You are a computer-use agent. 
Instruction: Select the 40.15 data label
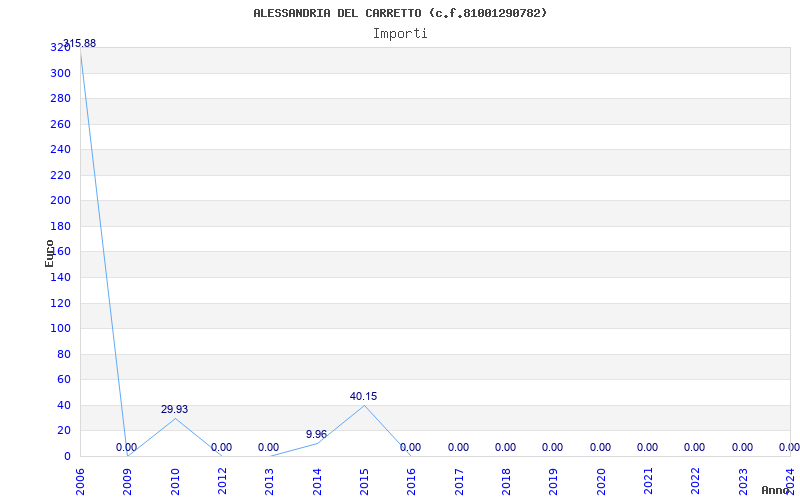coord(363,396)
